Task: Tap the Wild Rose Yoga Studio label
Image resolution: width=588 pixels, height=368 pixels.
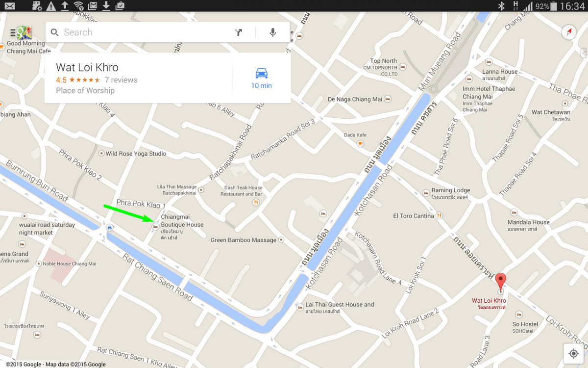Action: pos(136,154)
